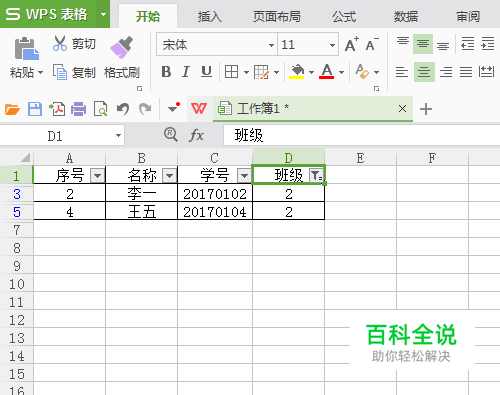Click the select all corner triangle
The image size is (500, 395).
click(x=25, y=157)
